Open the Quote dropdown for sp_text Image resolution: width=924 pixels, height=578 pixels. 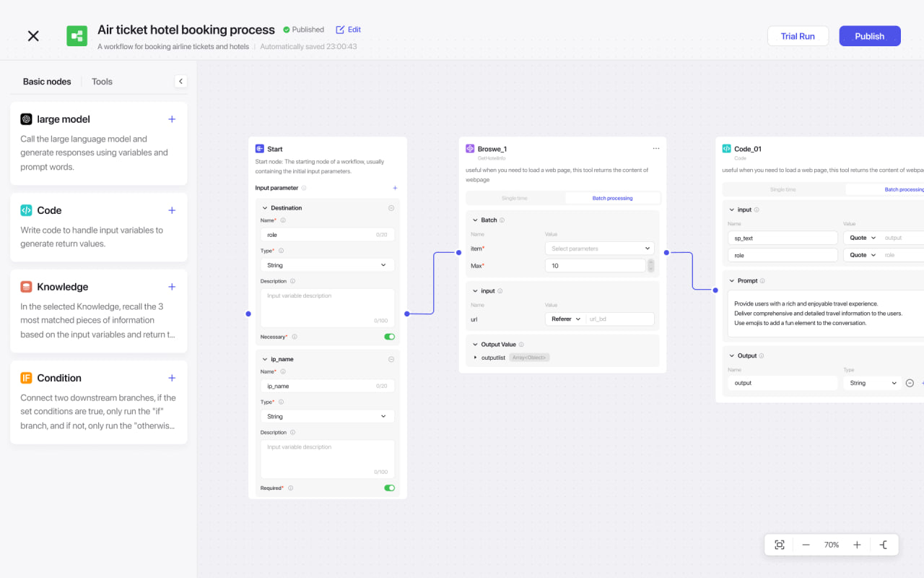click(x=863, y=238)
